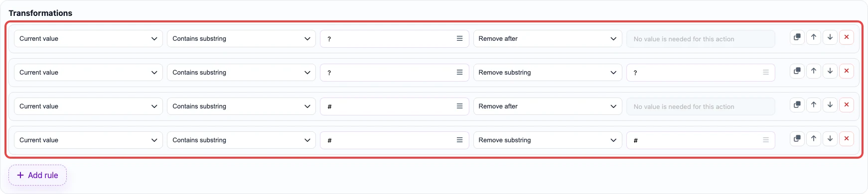Move the '?' Remove after rule down
This screenshot has height=194, width=868.
click(830, 37)
